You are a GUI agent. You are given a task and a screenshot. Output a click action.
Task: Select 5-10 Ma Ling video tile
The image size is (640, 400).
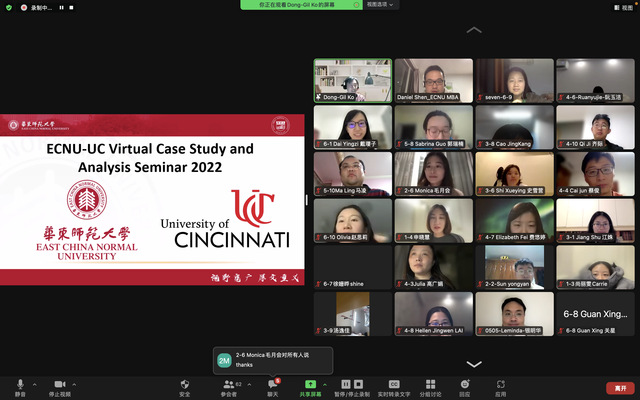pyautogui.click(x=353, y=174)
